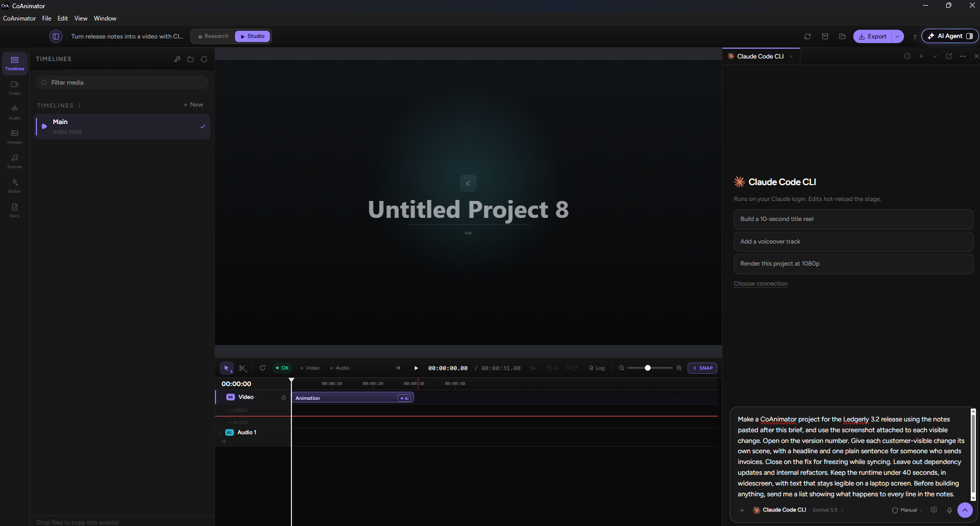Pop out the Claude Code CLI panel
This screenshot has height=526, width=980.
click(x=949, y=56)
